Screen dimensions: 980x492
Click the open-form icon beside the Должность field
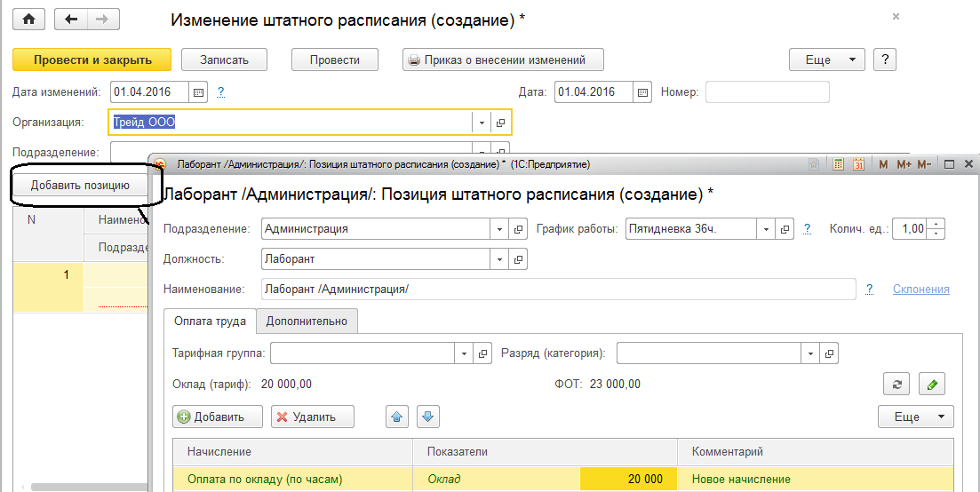pyautogui.click(x=519, y=258)
